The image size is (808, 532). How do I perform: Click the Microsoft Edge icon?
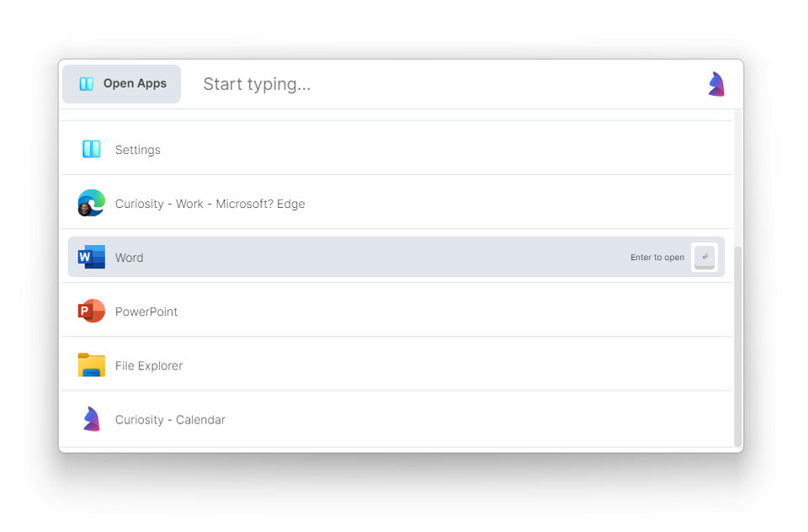click(91, 203)
